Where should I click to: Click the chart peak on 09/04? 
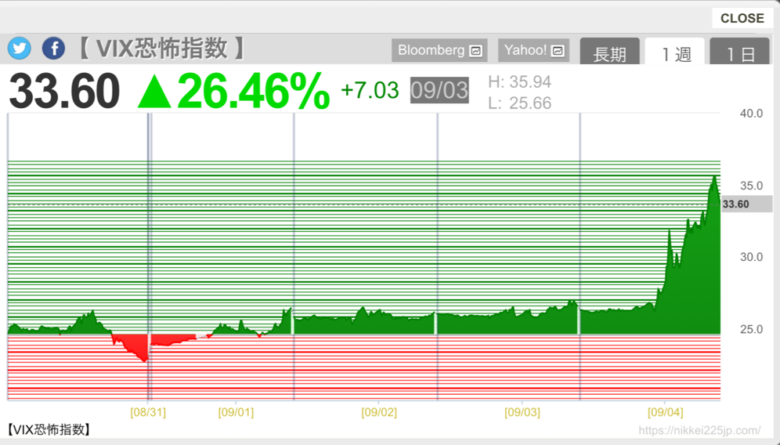(x=714, y=177)
